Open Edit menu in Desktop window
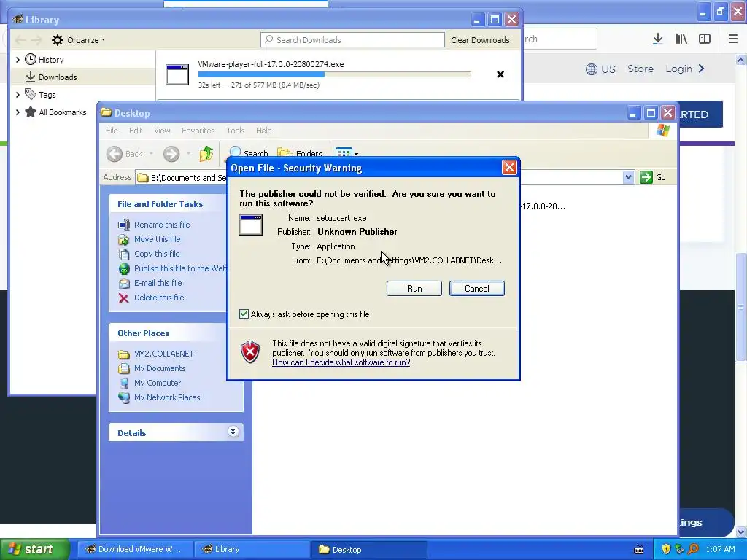This screenshot has height=560, width=747. click(135, 131)
